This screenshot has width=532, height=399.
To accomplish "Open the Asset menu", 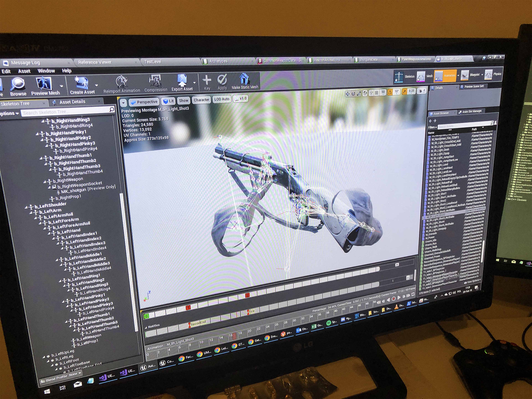I will pos(24,71).
